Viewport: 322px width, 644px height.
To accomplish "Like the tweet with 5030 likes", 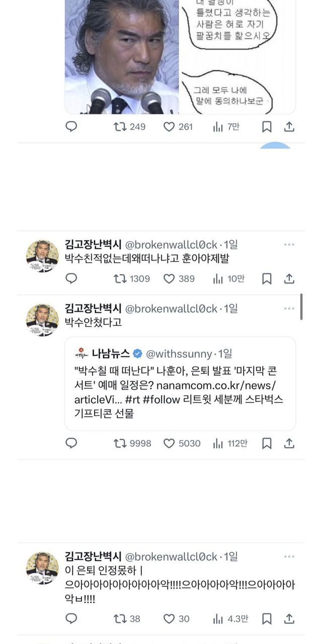I will 170,443.
